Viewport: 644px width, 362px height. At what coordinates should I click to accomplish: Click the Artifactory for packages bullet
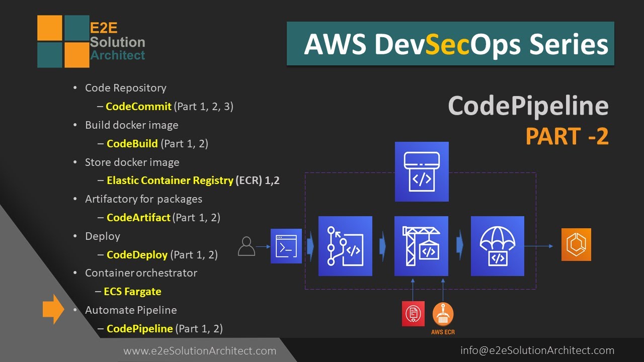[x=143, y=199]
